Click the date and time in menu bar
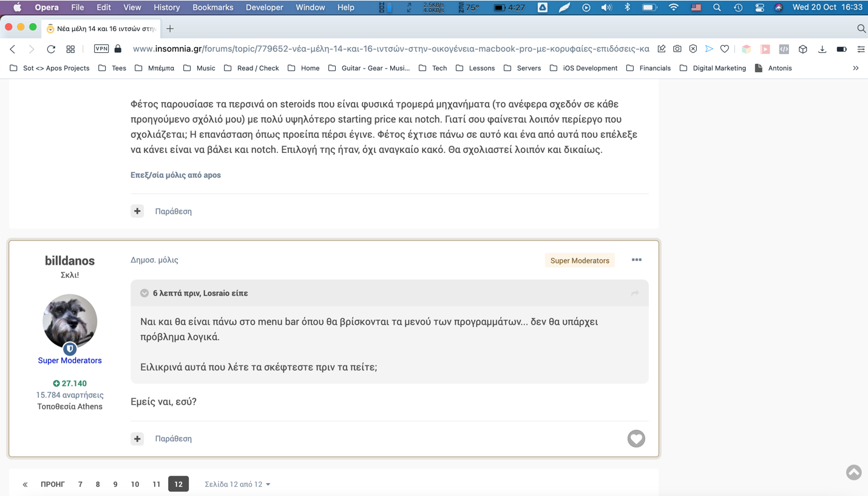 (827, 7)
